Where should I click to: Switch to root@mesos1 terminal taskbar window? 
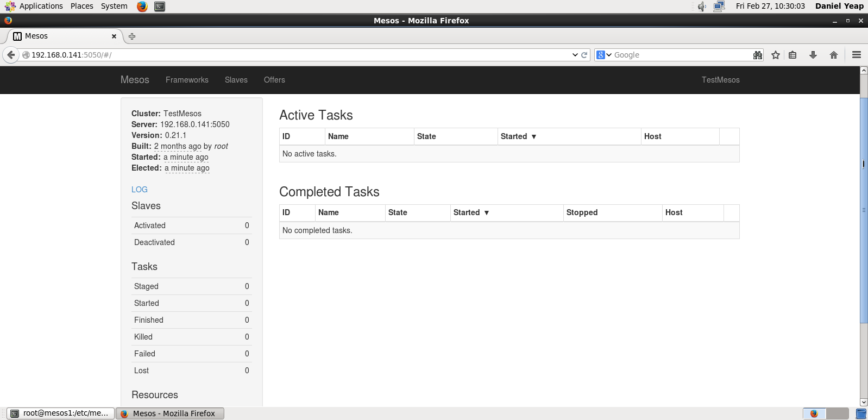coord(60,413)
